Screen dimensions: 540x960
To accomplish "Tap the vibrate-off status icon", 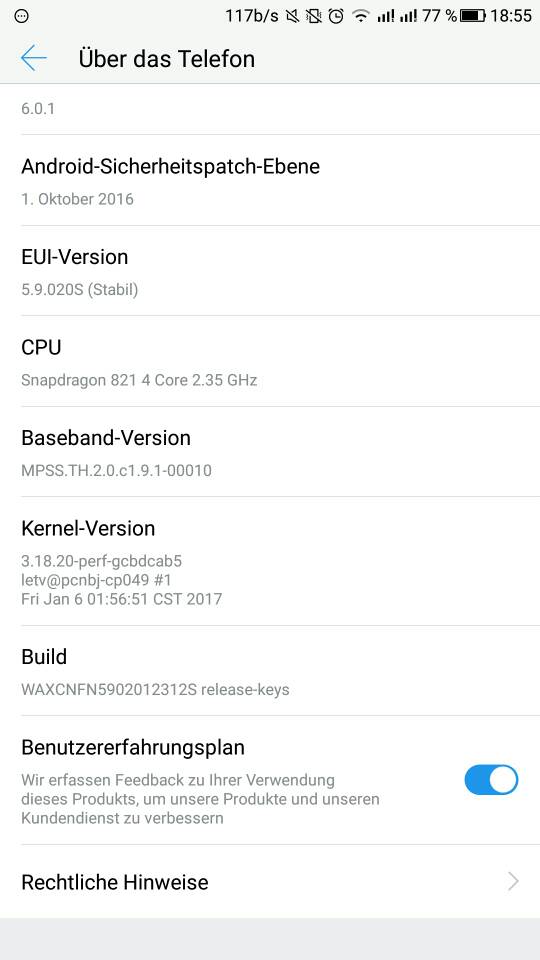I will point(314,16).
